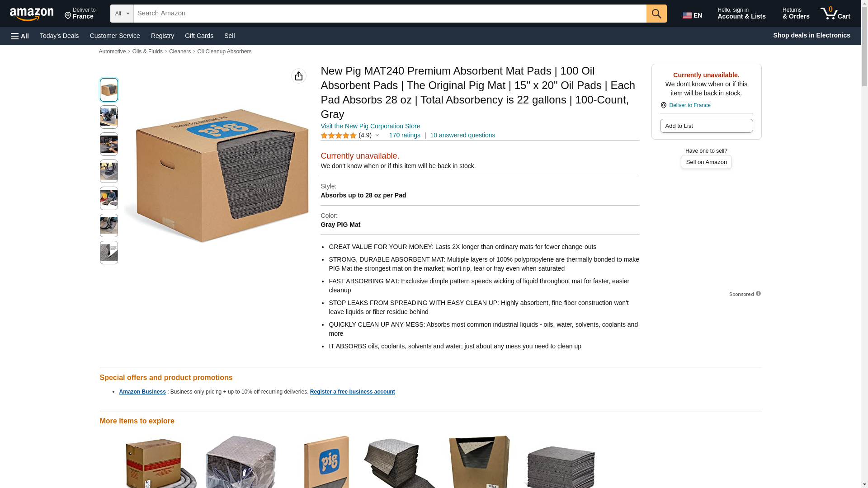Open Gift Cards nav item
Image resolution: width=868 pixels, height=488 pixels.
click(x=199, y=36)
